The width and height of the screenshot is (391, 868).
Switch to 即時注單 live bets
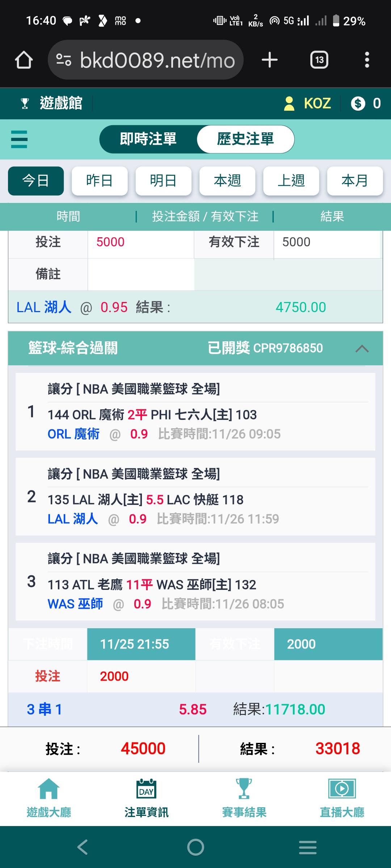coord(148,139)
